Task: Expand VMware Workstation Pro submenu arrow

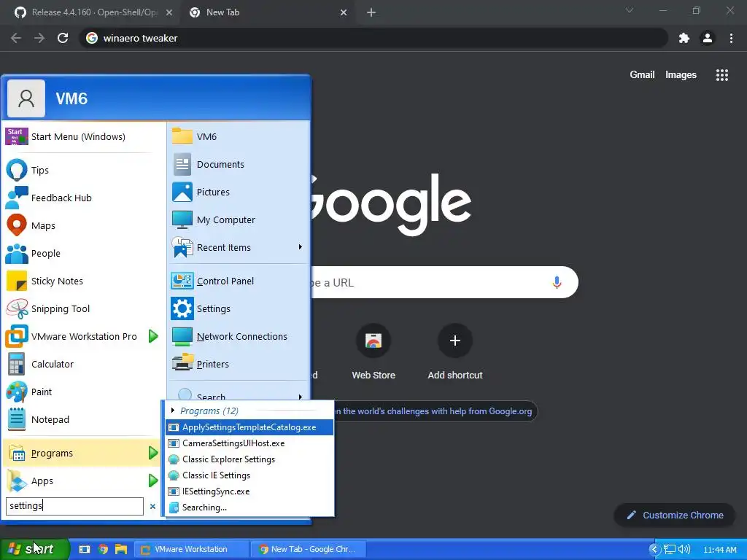Action: (x=153, y=336)
